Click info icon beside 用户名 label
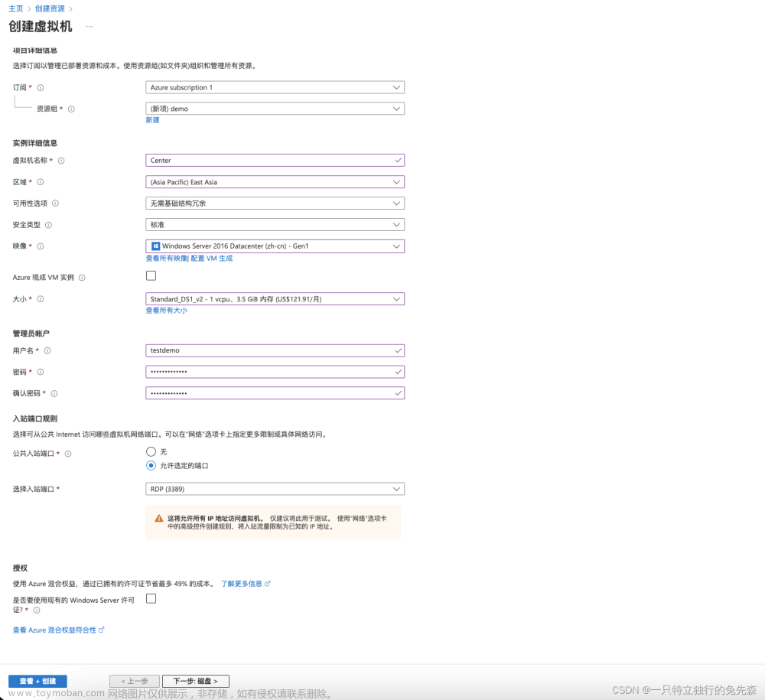 pos(47,350)
